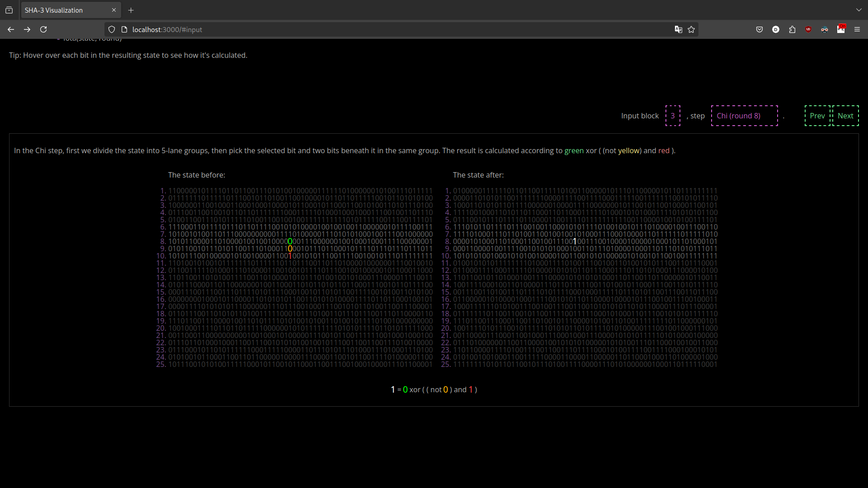Open the input block selector showing 3
868x488 pixels.
673,116
